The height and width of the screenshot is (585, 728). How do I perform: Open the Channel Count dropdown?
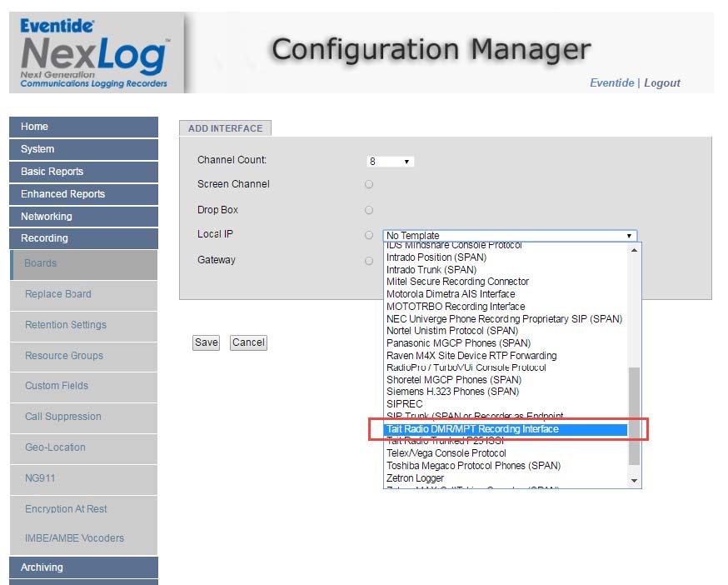click(x=389, y=162)
